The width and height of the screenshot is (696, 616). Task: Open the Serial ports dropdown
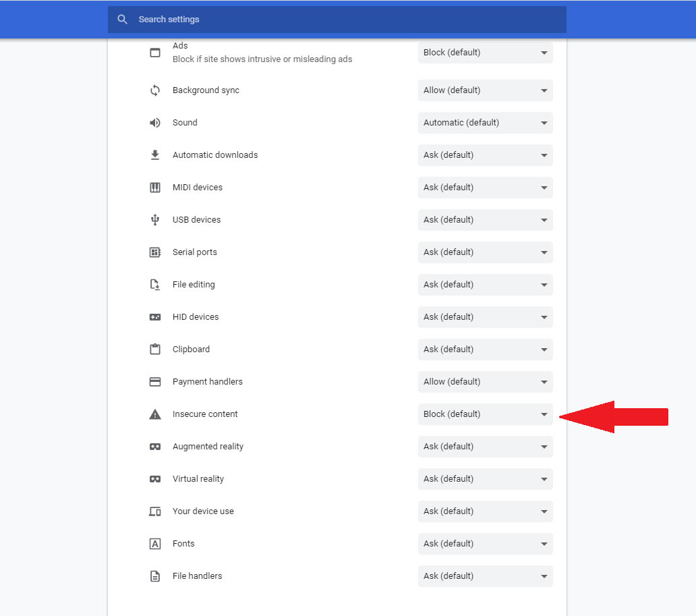[485, 252]
